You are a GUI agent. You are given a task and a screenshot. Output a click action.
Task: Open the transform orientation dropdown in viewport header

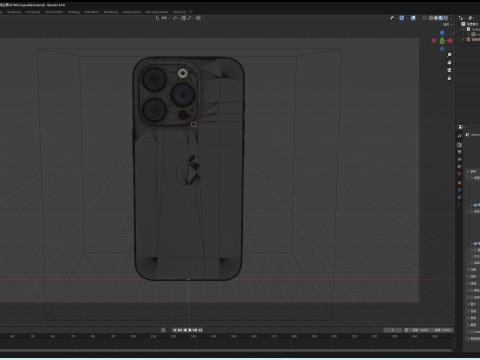162,18
